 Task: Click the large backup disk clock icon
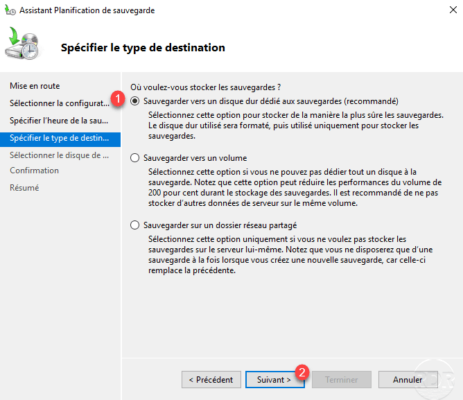[22, 44]
